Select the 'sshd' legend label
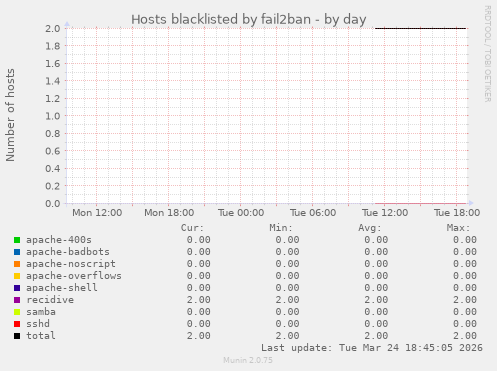497x371 pixels. click(38, 324)
